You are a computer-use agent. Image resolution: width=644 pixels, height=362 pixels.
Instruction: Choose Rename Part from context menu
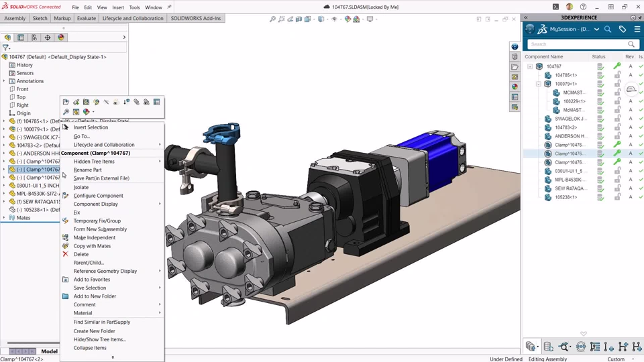click(87, 170)
